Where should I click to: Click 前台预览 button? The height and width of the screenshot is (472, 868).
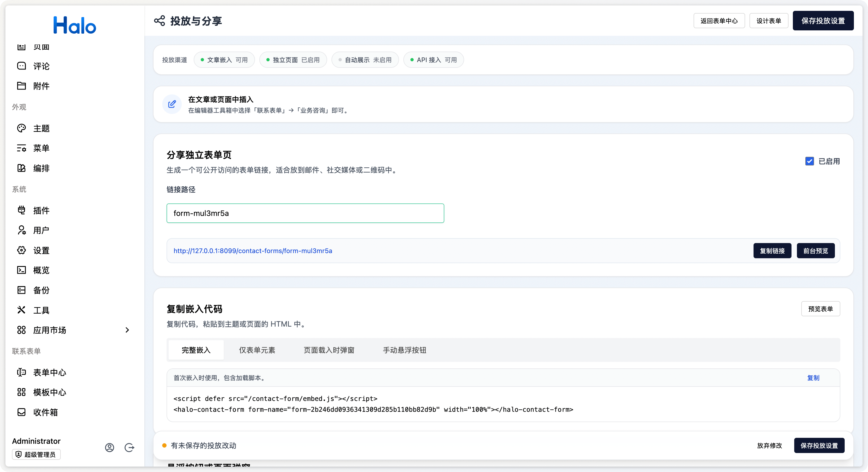click(x=815, y=251)
